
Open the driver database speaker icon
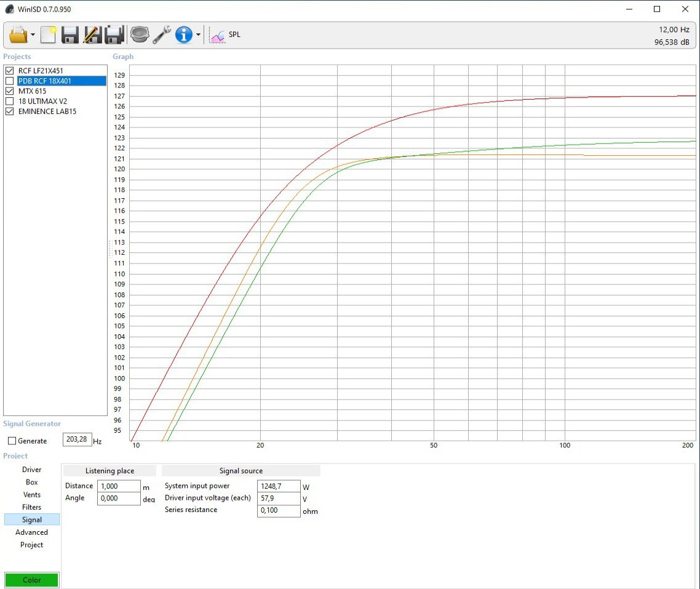[x=140, y=34]
